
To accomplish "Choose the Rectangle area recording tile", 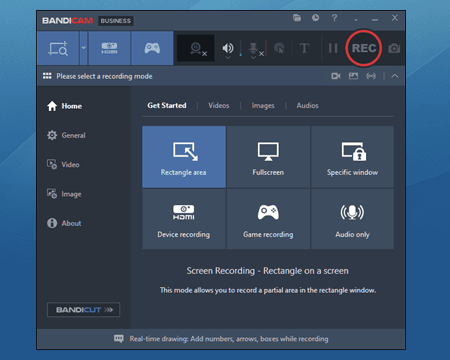I will [x=184, y=157].
